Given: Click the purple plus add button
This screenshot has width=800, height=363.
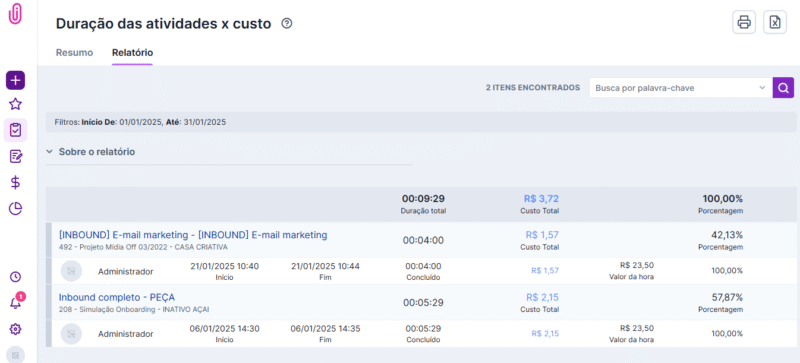Looking at the screenshot, I should [15, 80].
